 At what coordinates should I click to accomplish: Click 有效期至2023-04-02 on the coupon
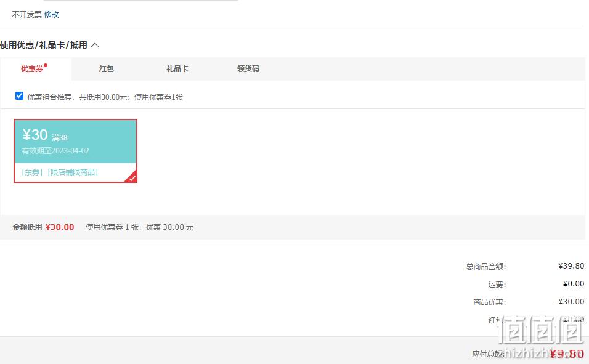[x=55, y=151]
